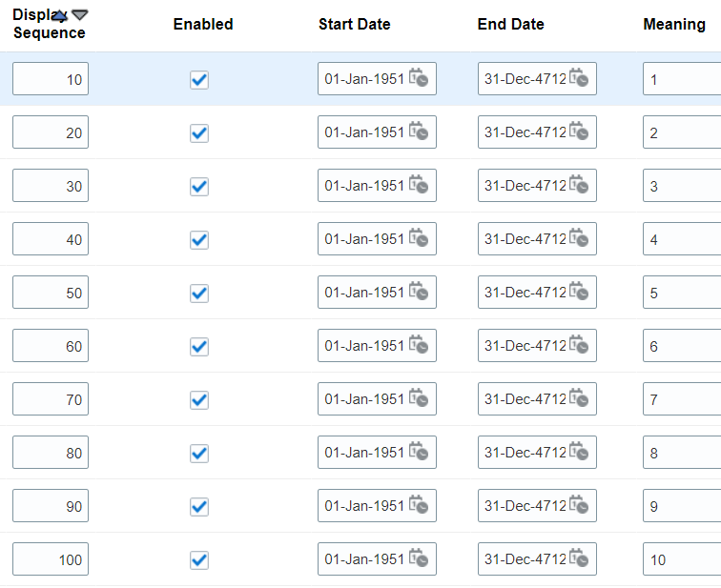Select the End Date column header
721x588 pixels.
pos(510,24)
